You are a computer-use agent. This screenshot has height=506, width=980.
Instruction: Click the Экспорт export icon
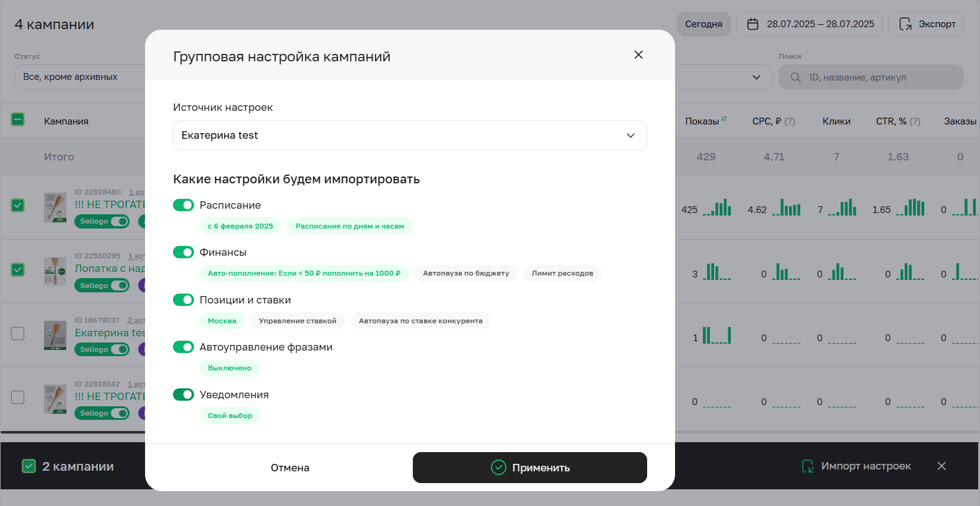(906, 24)
